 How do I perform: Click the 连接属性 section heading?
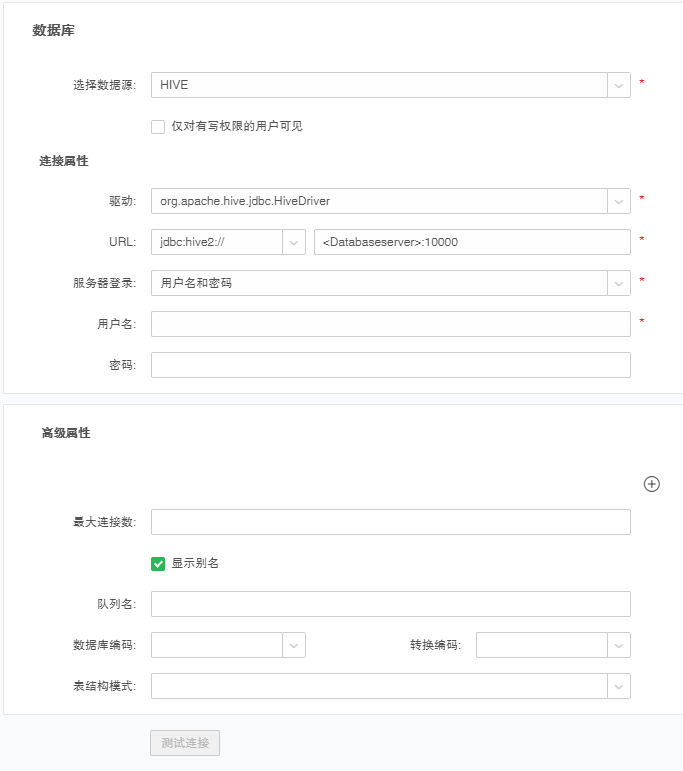pyautogui.click(x=64, y=161)
